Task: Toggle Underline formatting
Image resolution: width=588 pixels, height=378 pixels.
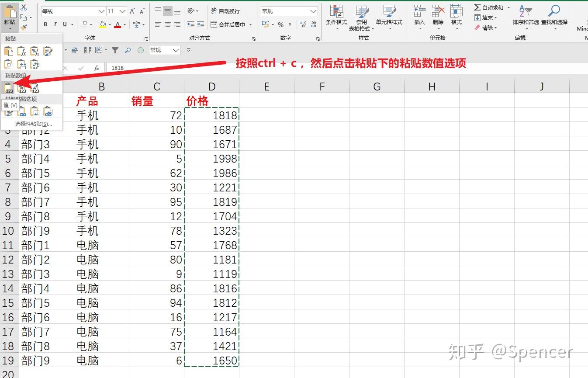Action: (x=65, y=24)
